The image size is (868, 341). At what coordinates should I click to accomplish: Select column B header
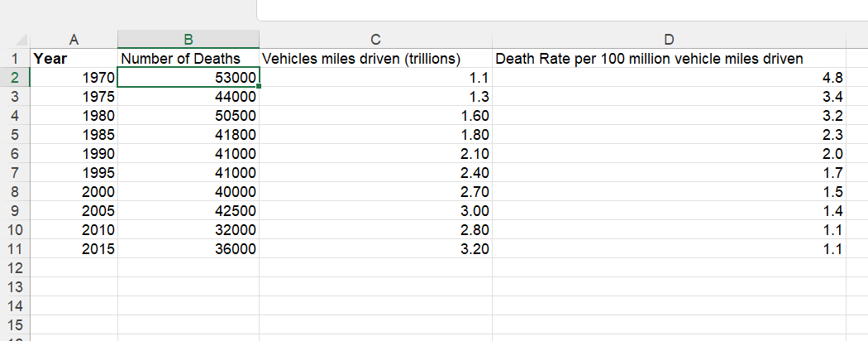click(x=188, y=40)
